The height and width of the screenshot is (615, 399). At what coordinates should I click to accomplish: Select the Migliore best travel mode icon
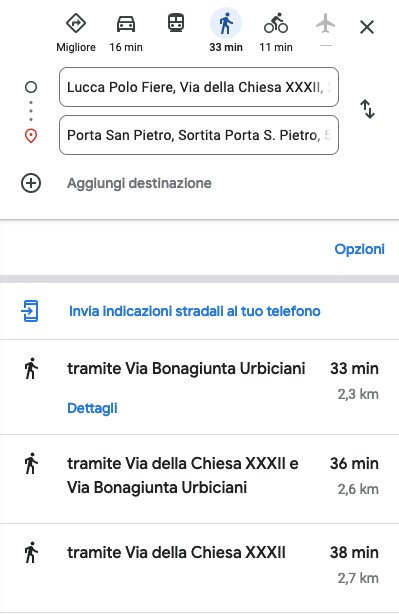click(76, 24)
